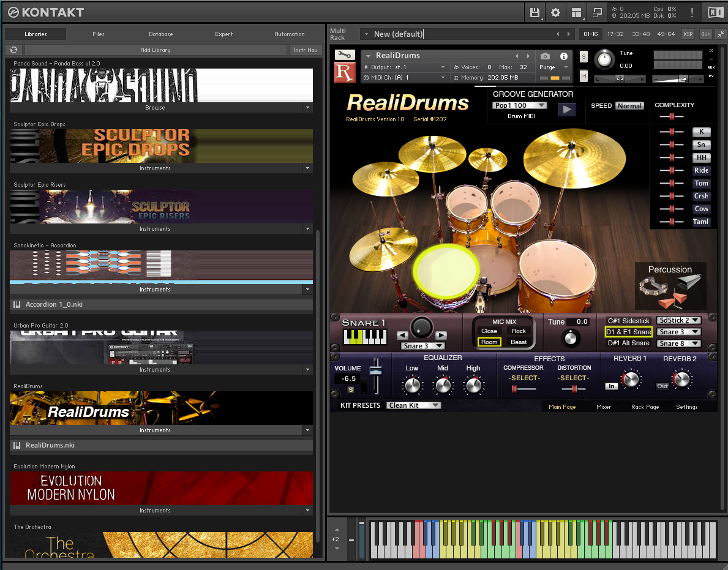Screen dimensions: 728x570
Task: Open the Snare 8 sample dropdown
Action: pyautogui.click(x=679, y=343)
